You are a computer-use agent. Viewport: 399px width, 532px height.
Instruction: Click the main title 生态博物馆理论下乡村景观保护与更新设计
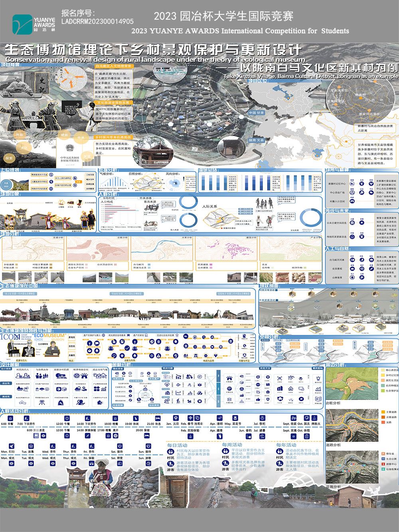pyautogui.click(x=153, y=49)
